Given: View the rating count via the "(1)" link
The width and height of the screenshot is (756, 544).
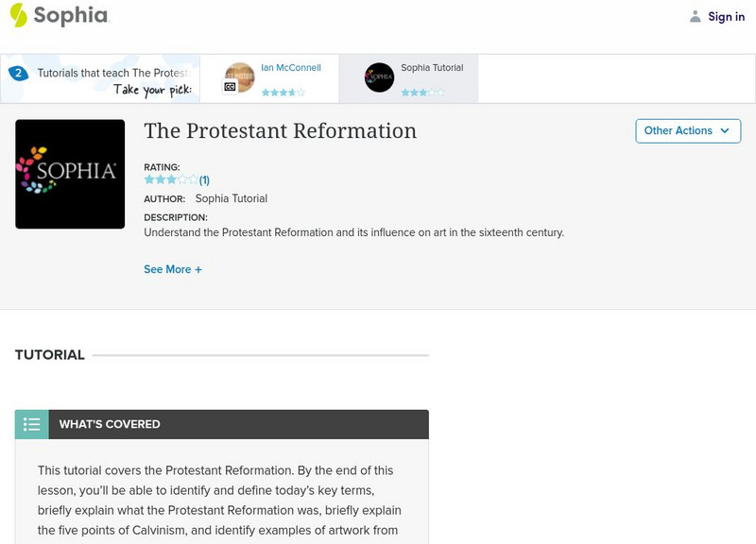Looking at the screenshot, I should 204,178.
